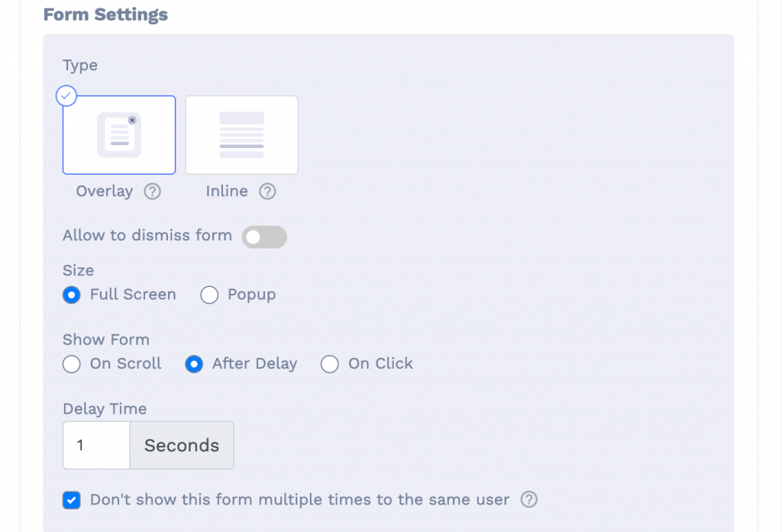Viewport: 782px width, 532px height.
Task: Choose Popup size option
Action: 209,295
